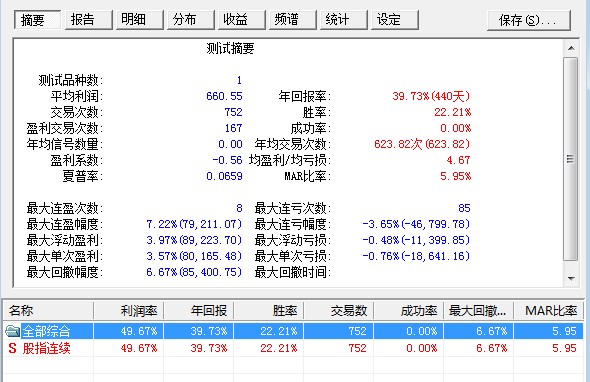Screen dimensions: 590x382
Task: Switch to the 摘要 tab
Action: point(37,20)
